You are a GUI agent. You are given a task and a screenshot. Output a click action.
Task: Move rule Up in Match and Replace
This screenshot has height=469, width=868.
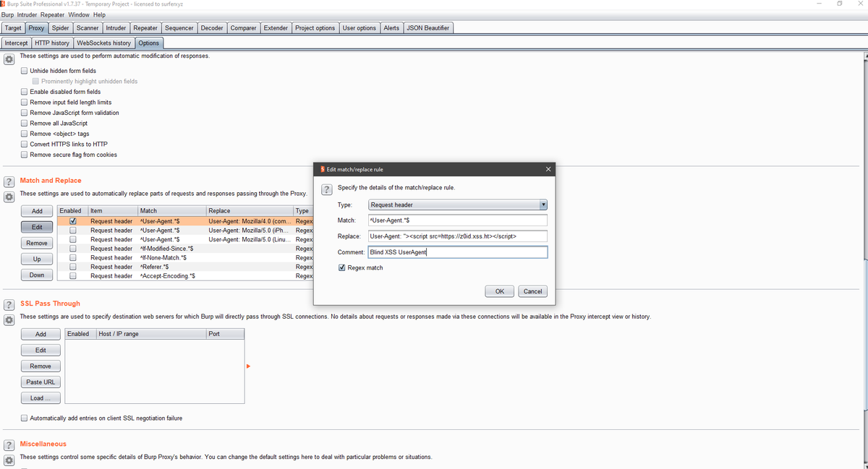pyautogui.click(x=37, y=259)
